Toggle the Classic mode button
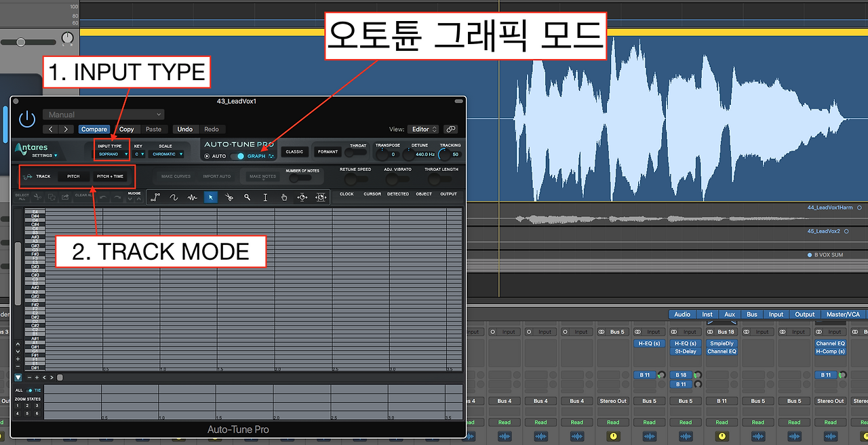Image resolution: width=868 pixels, height=445 pixels. 294,152
